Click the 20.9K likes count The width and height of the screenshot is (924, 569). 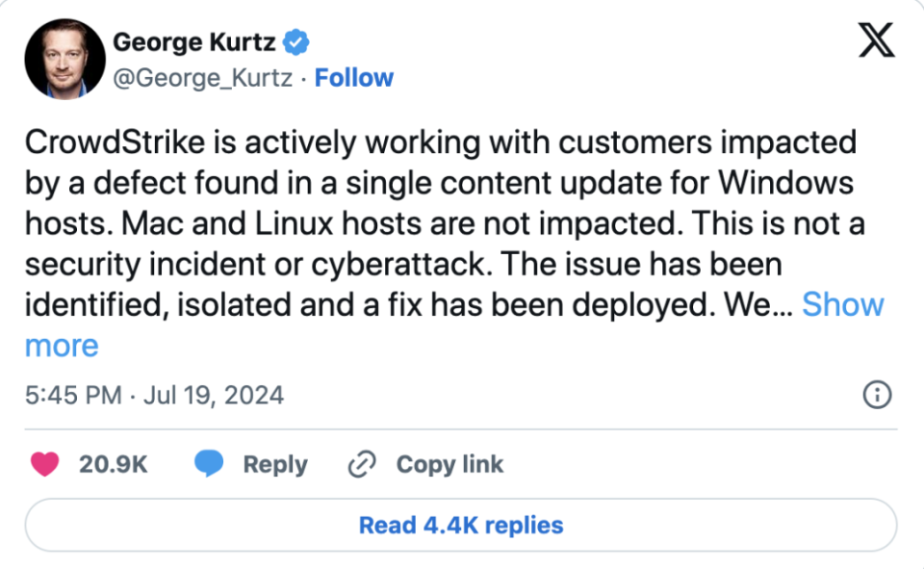[x=113, y=464]
